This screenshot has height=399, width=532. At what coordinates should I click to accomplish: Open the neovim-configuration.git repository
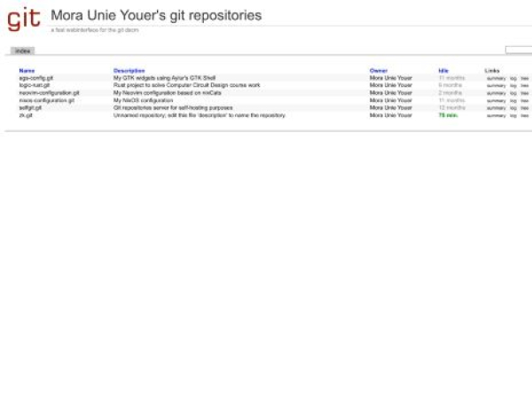click(x=49, y=92)
